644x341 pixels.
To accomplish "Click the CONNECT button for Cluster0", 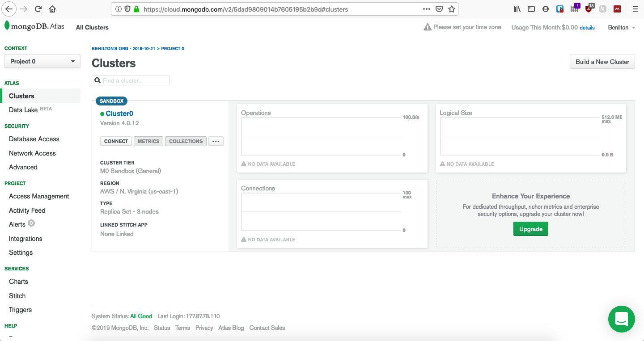I will [116, 141].
